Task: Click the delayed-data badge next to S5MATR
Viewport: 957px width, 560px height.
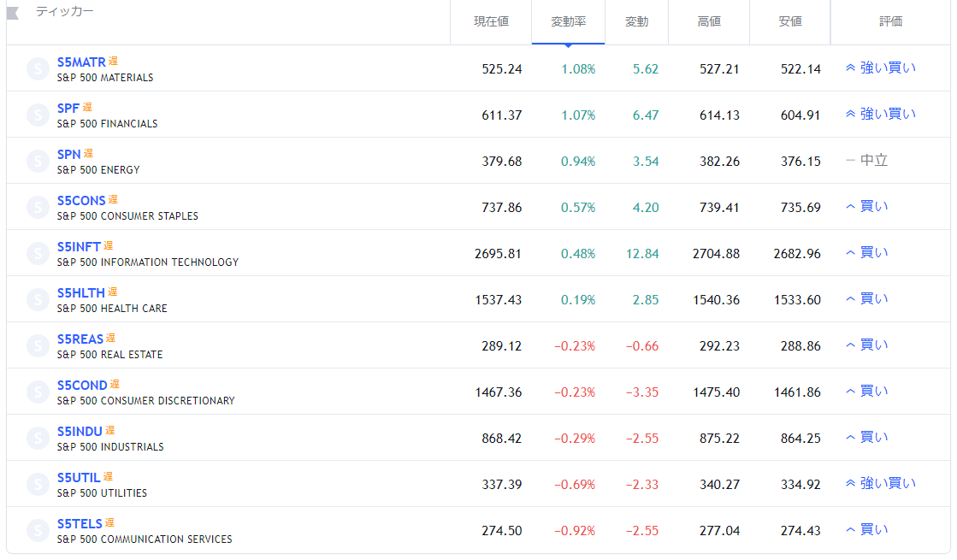Action: tap(113, 61)
